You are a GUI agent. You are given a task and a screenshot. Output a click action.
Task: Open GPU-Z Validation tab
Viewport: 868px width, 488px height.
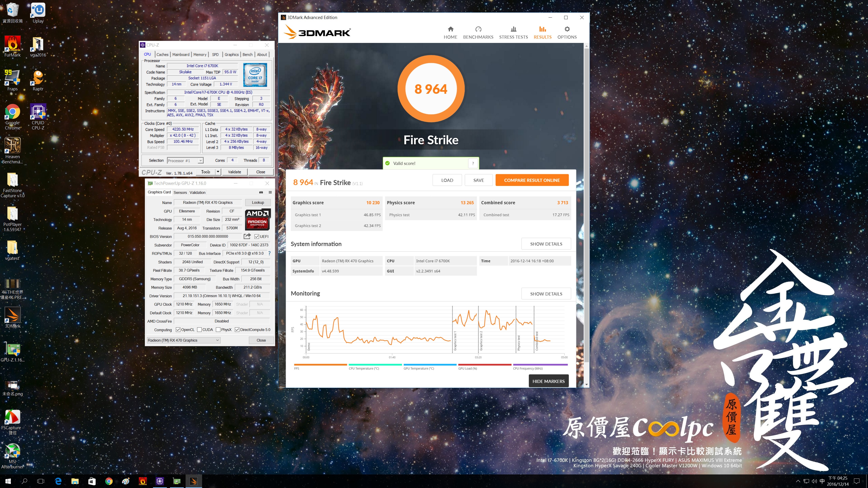198,192
